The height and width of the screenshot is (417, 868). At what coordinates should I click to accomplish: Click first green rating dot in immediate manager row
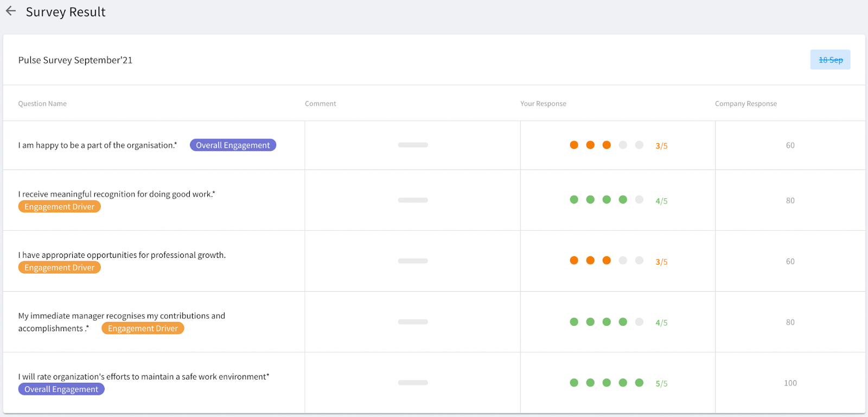click(574, 321)
